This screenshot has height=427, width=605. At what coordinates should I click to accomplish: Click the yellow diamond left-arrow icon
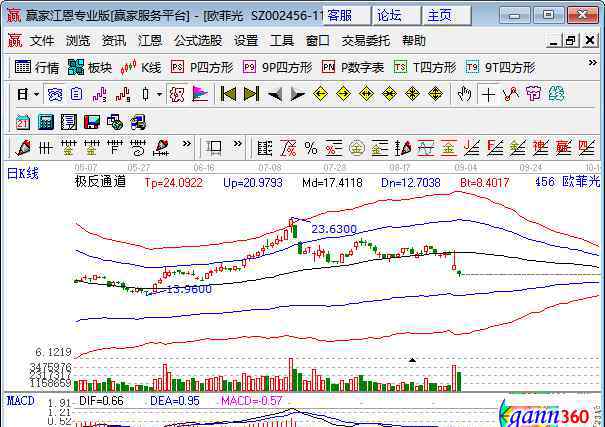[x=320, y=94]
